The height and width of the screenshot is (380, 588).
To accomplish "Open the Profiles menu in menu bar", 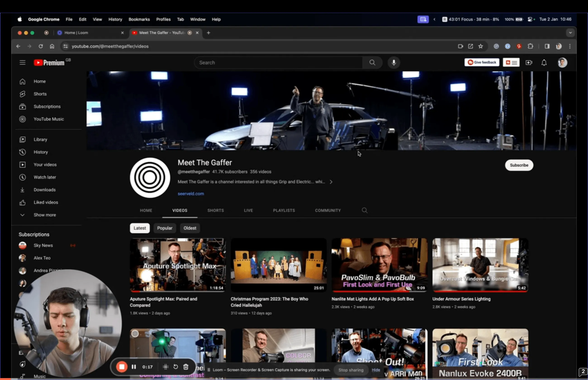I will (163, 19).
